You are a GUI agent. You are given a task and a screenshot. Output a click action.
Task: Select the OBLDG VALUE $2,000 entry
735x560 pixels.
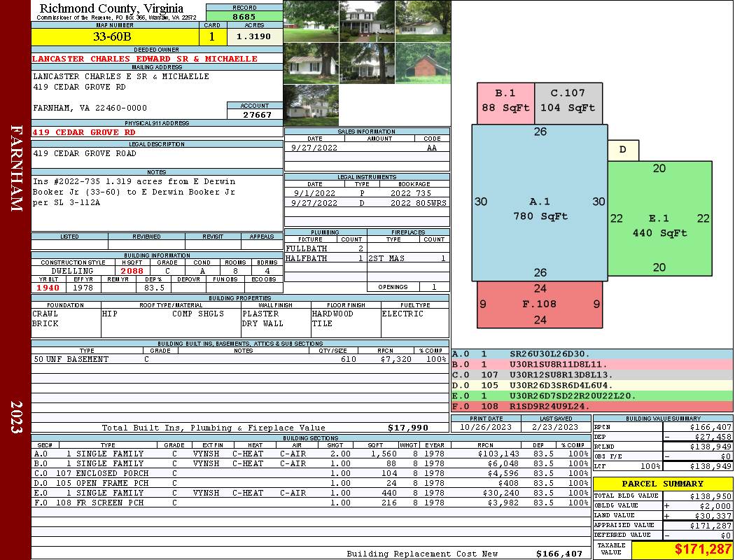pyautogui.click(x=713, y=506)
